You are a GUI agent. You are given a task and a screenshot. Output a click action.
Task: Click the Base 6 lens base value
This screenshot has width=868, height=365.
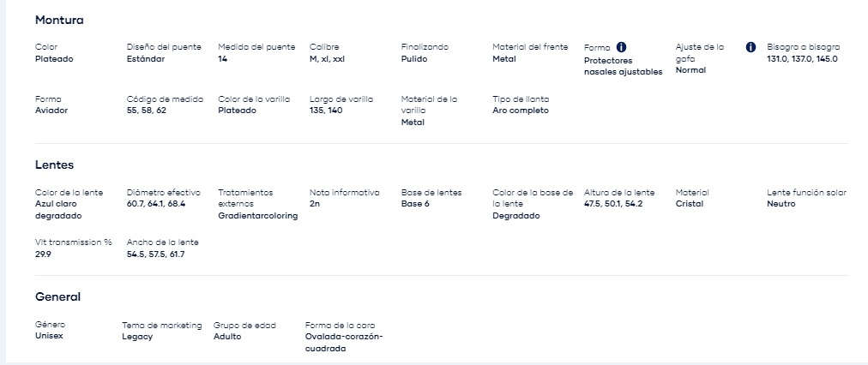pyautogui.click(x=415, y=204)
